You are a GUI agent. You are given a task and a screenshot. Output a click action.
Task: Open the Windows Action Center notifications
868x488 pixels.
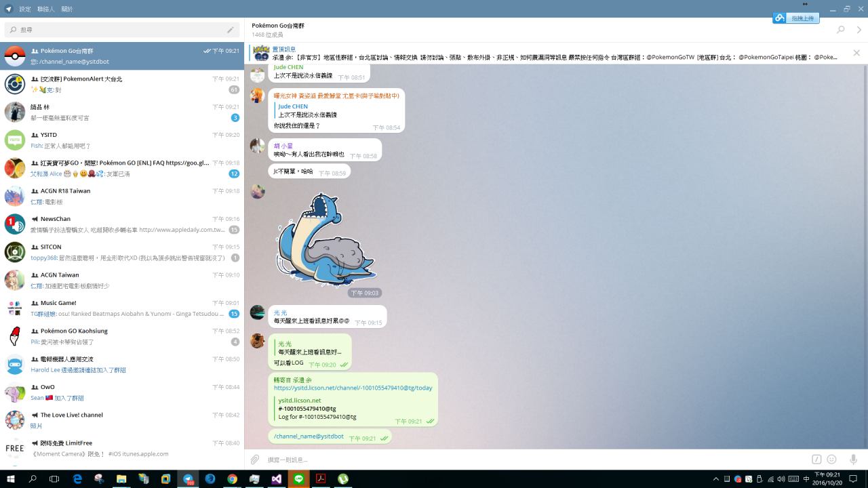pyautogui.click(x=852, y=479)
